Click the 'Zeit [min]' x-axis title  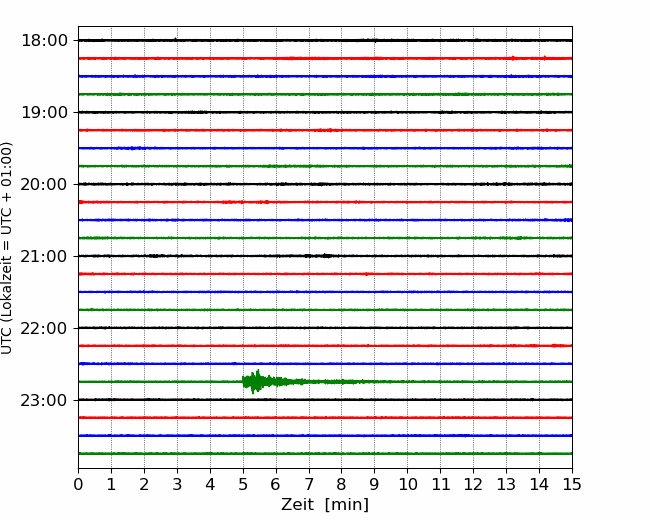(325, 505)
